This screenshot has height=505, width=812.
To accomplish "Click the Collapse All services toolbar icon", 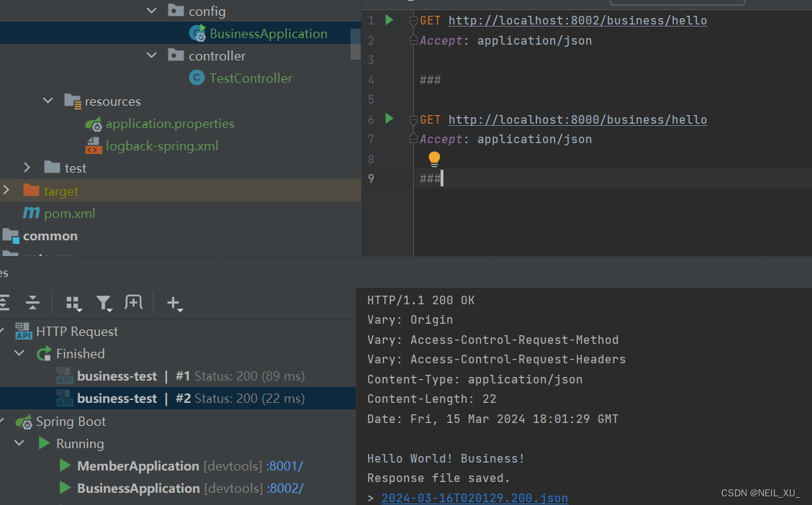I will tap(32, 303).
